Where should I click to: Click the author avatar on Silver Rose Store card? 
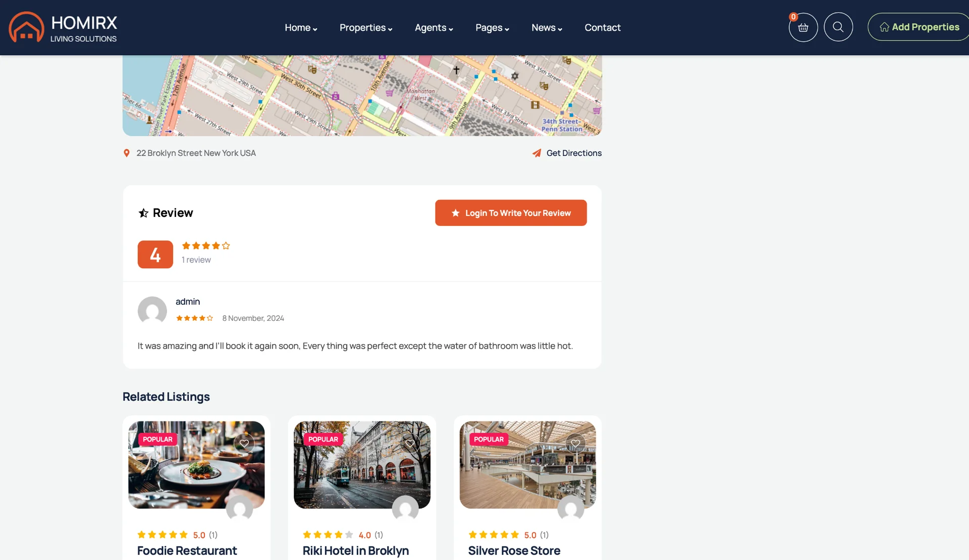click(x=570, y=509)
